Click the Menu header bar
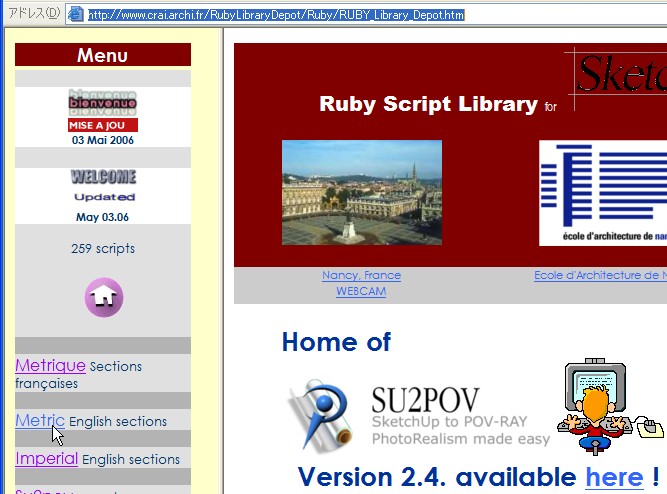667x494 pixels. [x=103, y=54]
